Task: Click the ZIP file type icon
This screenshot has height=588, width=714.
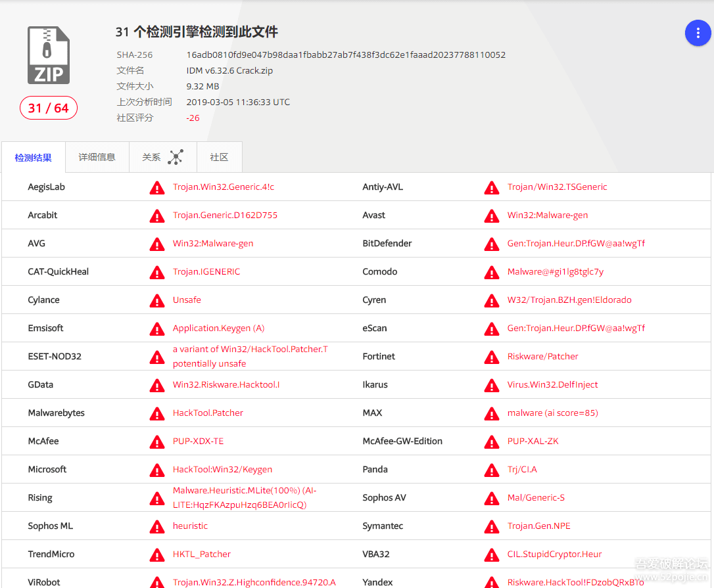Action: click(x=49, y=55)
